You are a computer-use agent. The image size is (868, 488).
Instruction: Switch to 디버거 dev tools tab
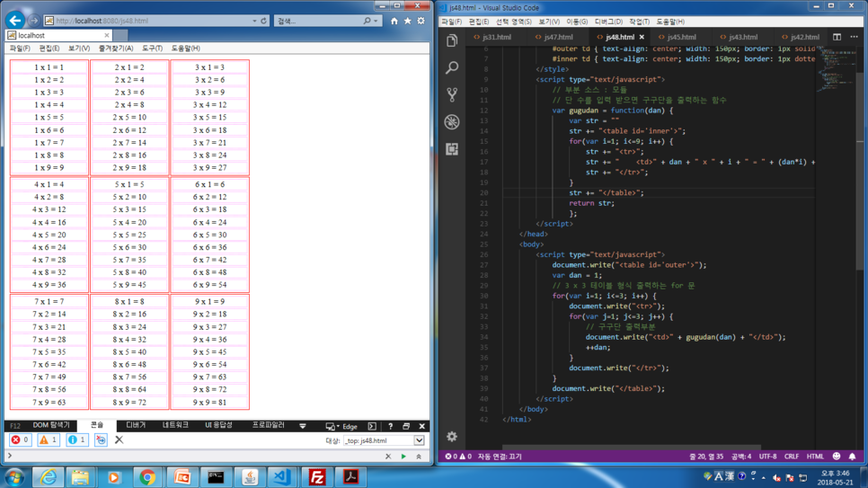[136, 425]
